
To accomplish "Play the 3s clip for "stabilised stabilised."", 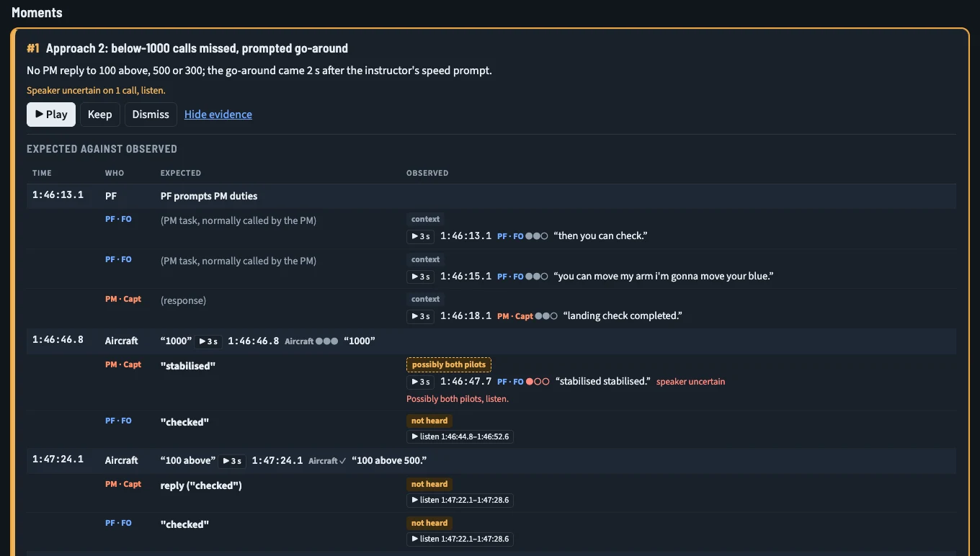I will pyautogui.click(x=420, y=382).
